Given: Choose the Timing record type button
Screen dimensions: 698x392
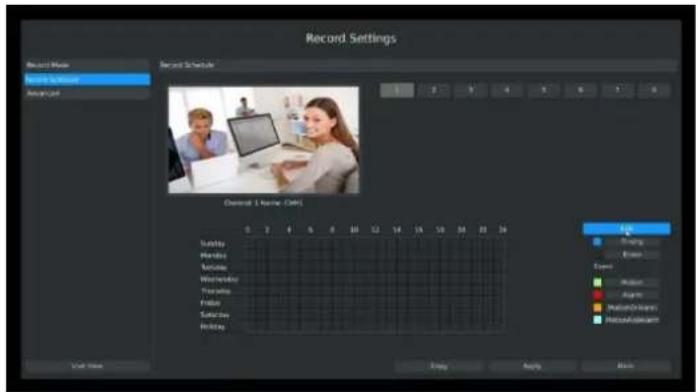Looking at the screenshot, I should pyautogui.click(x=632, y=242).
